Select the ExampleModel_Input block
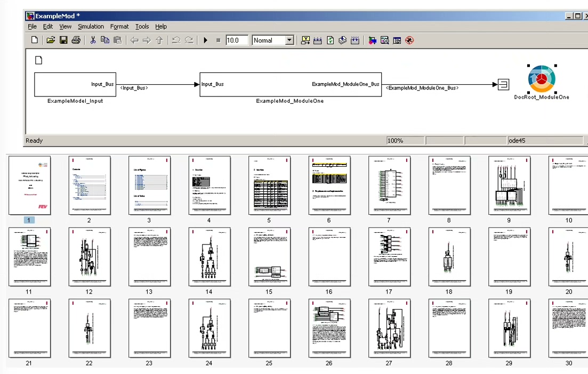 tap(75, 84)
